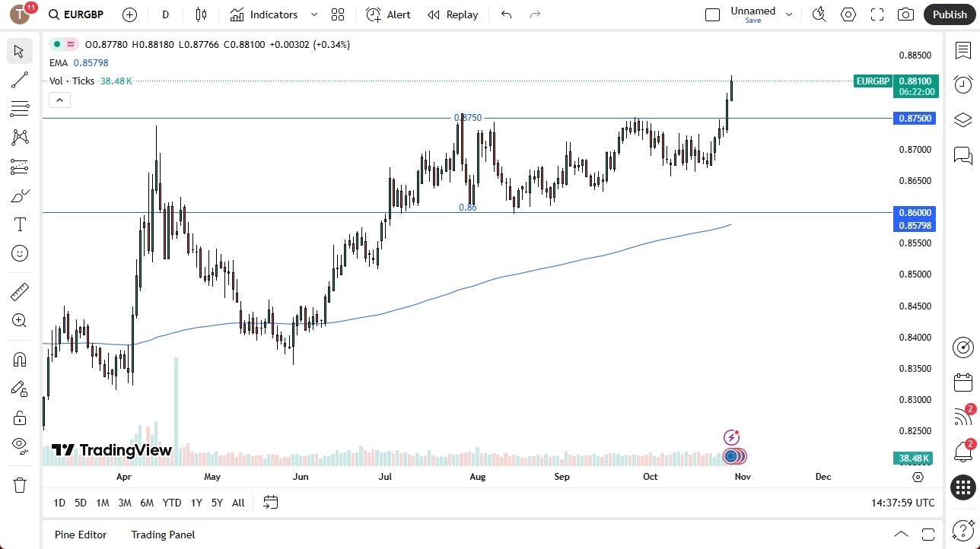Open the Brush drawing tool
980x549 pixels.
pyautogui.click(x=19, y=195)
